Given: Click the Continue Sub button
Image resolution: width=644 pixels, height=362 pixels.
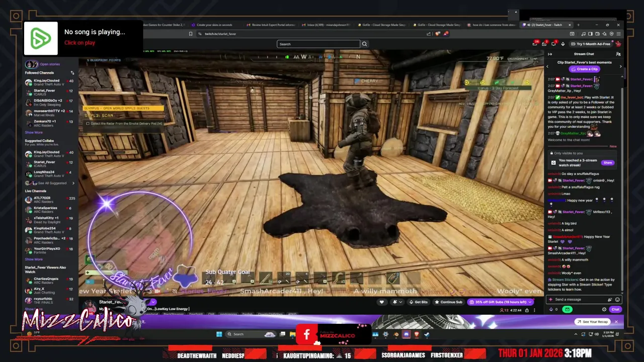Looking at the screenshot, I should point(448,302).
